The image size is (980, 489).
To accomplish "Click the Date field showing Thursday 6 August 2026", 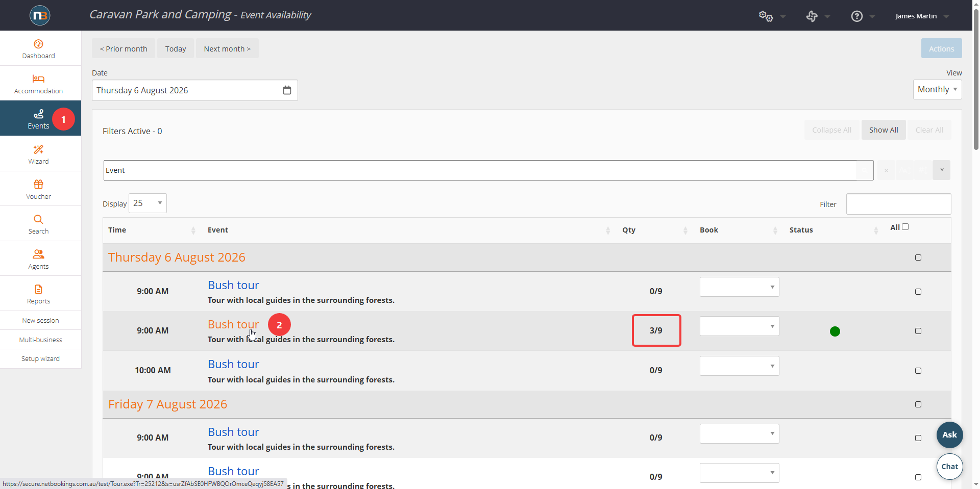I will [x=194, y=90].
